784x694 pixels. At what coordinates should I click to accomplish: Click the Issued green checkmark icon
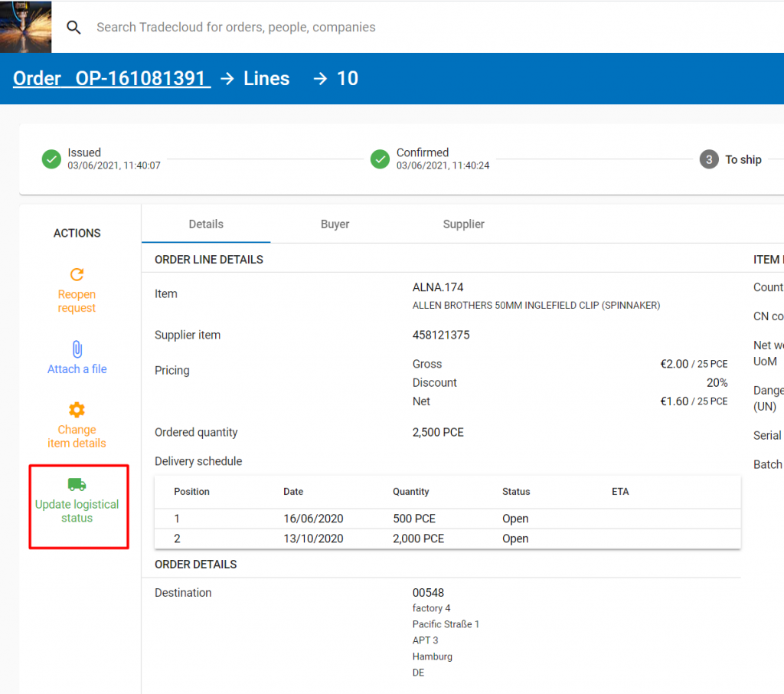pos(51,159)
